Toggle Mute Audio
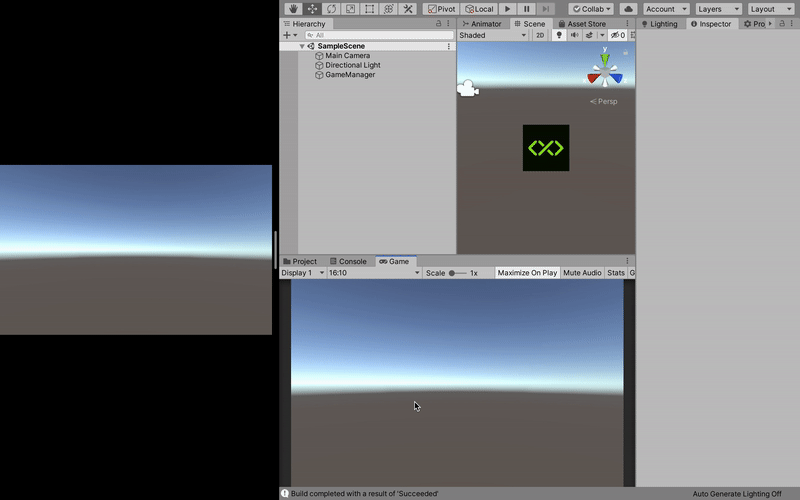The image size is (800, 500). 582,273
